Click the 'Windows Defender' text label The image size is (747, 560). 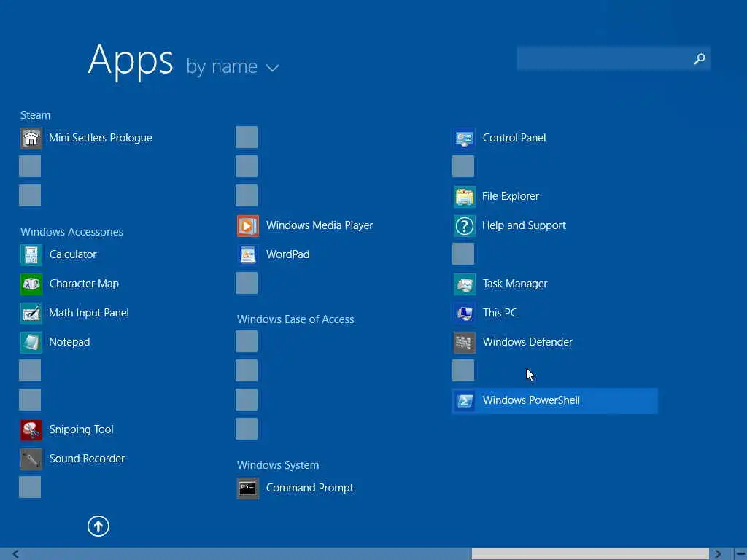pyautogui.click(x=527, y=342)
